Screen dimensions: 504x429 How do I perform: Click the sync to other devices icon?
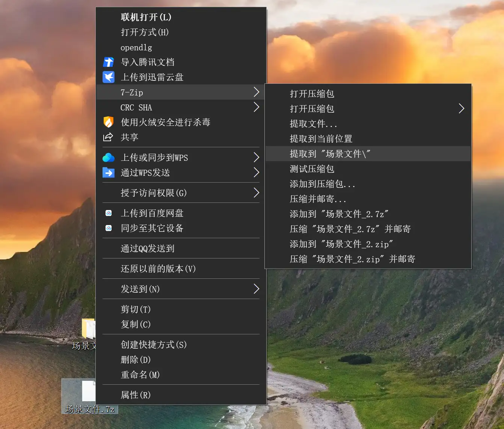(109, 228)
